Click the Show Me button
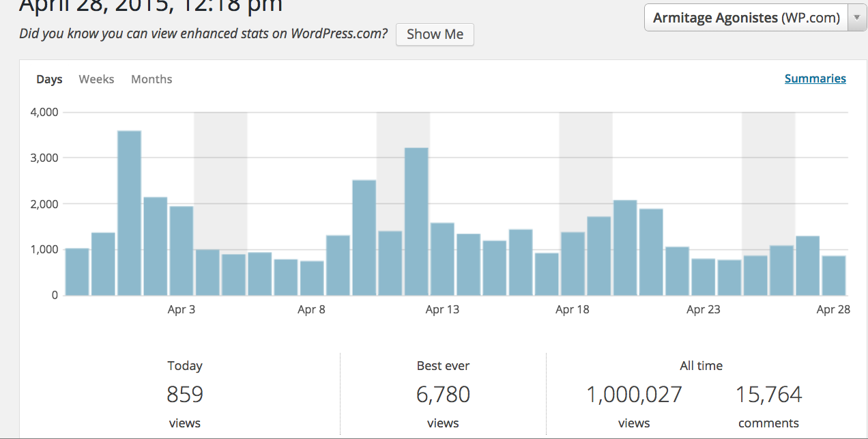Image resolution: width=868 pixels, height=439 pixels. 435,35
